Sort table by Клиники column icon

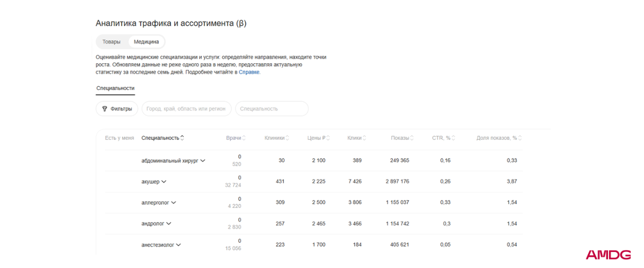click(x=287, y=138)
